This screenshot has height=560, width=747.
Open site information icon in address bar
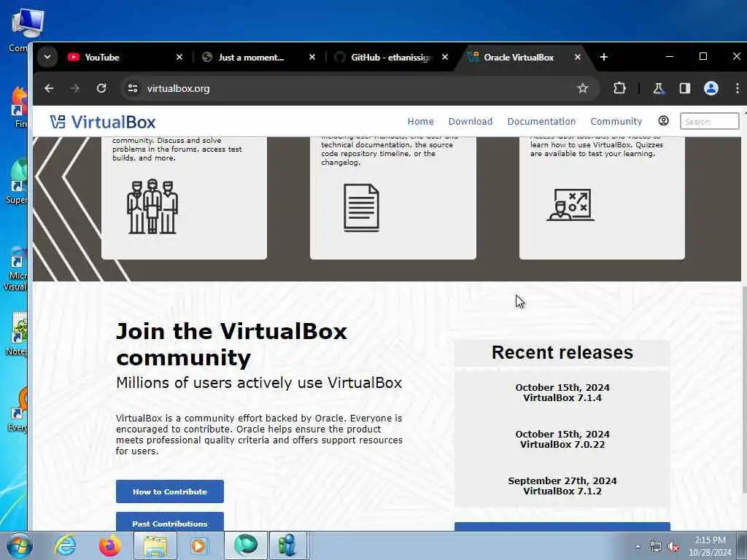point(133,88)
